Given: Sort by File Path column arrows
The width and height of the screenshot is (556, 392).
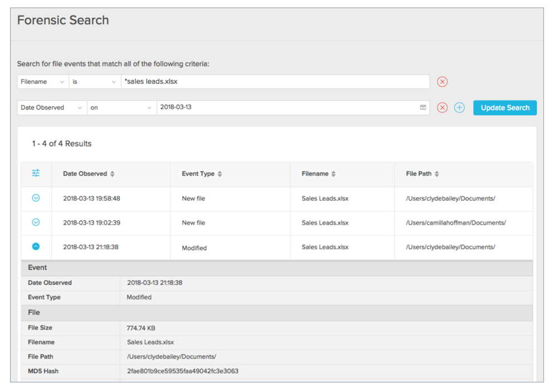Looking at the screenshot, I should point(437,174).
